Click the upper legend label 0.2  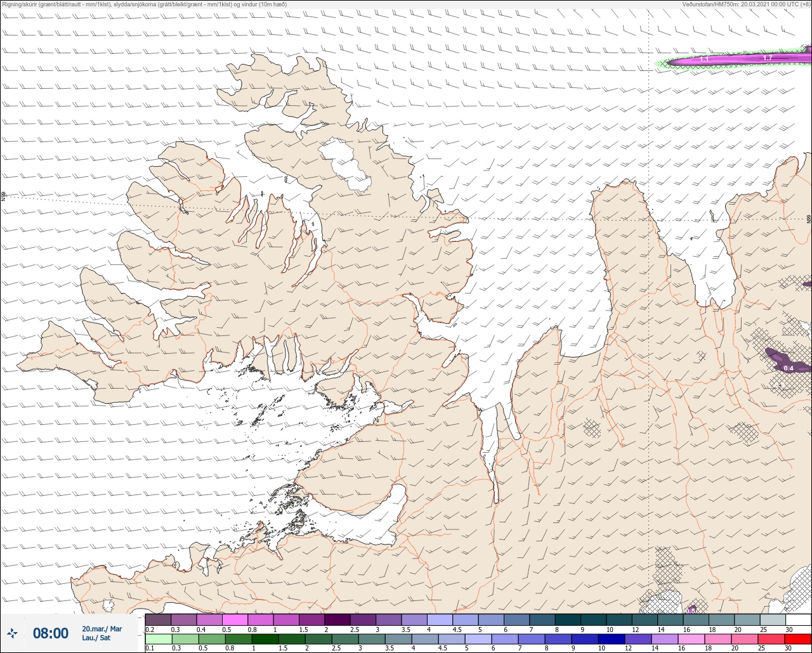click(x=150, y=630)
